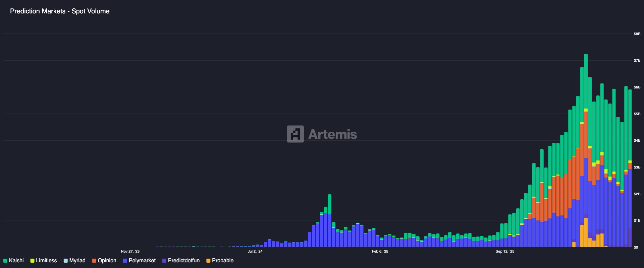This screenshot has height=268, width=644.
Task: Click the Nov 27, '23 date axis label
Action: click(130, 251)
